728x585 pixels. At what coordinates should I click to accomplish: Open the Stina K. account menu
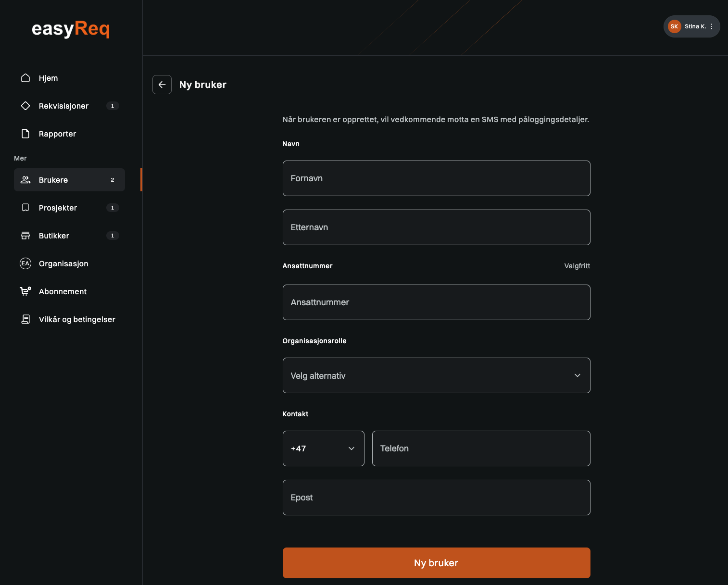692,26
